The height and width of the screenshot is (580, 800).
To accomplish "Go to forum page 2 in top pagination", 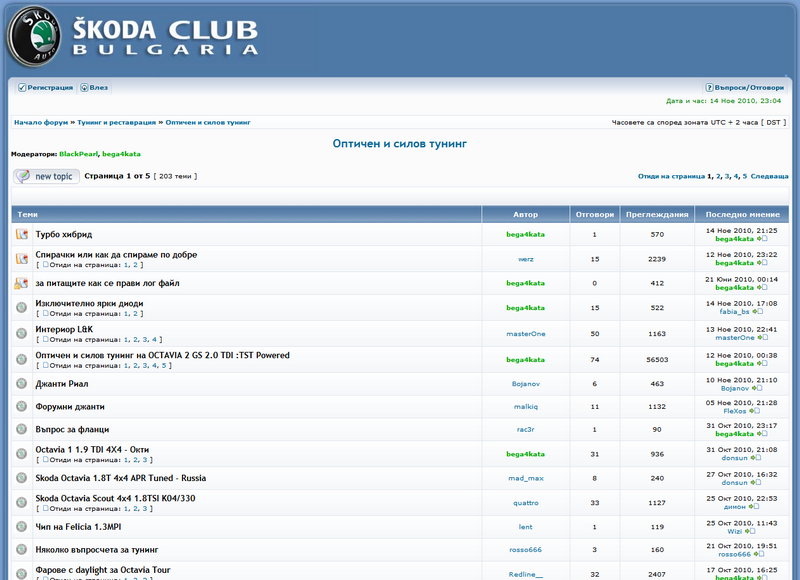I will 718,176.
